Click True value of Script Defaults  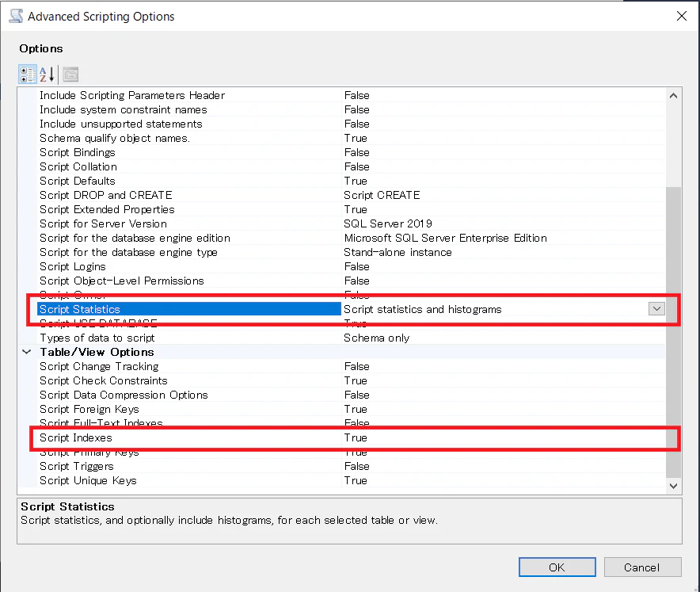coord(356,181)
